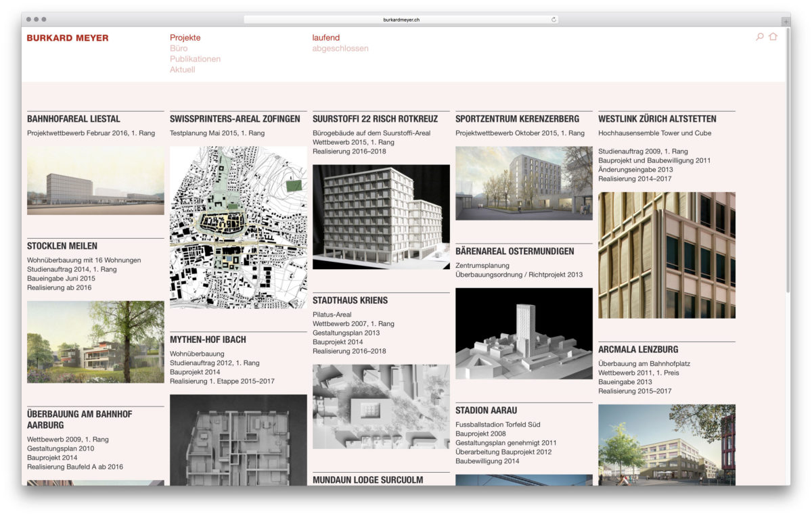812x516 pixels.
Task: Click the browser address bar
Action: pyautogui.click(x=401, y=20)
